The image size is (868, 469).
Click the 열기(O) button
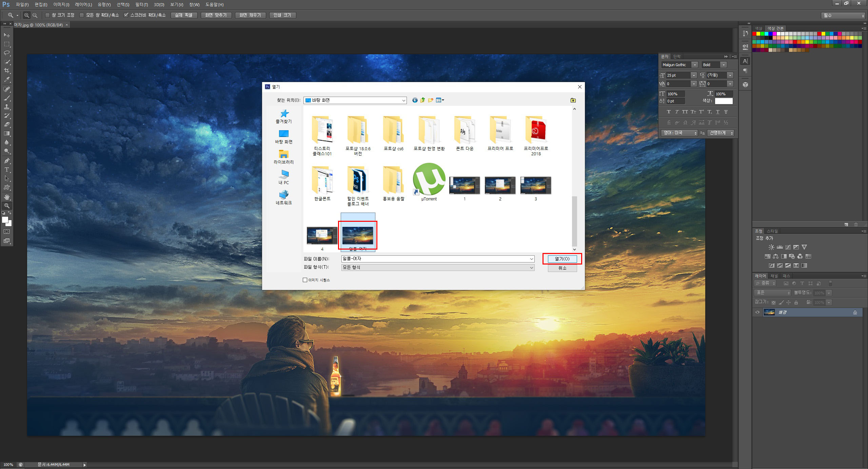coord(562,259)
